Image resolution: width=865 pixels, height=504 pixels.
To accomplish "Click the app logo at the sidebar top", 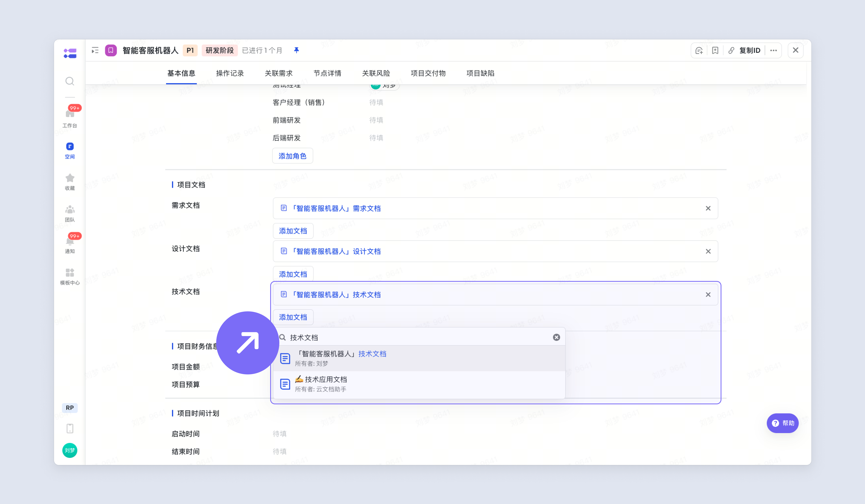I will (x=70, y=53).
